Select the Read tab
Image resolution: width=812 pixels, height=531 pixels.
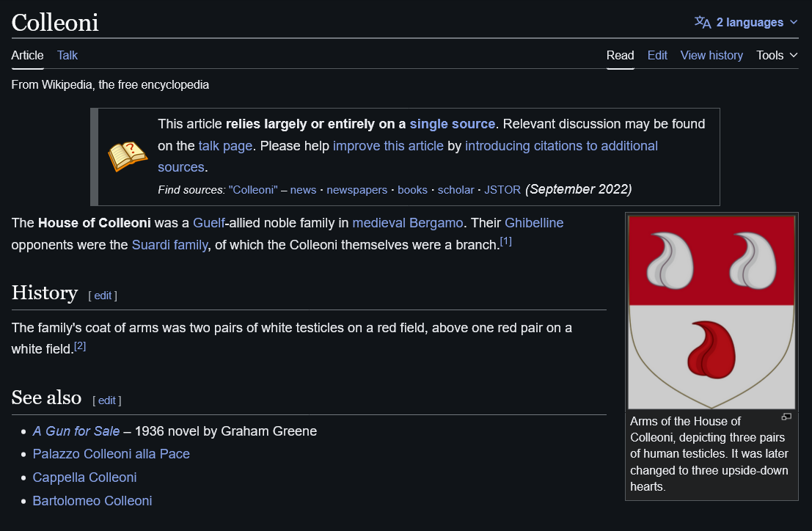pos(620,56)
